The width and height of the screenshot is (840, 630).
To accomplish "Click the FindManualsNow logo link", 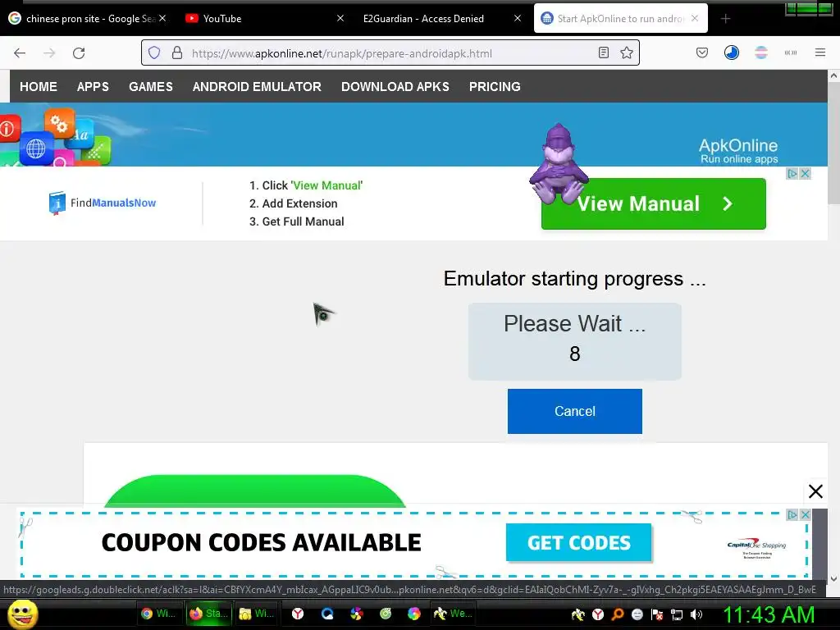I will click(102, 203).
